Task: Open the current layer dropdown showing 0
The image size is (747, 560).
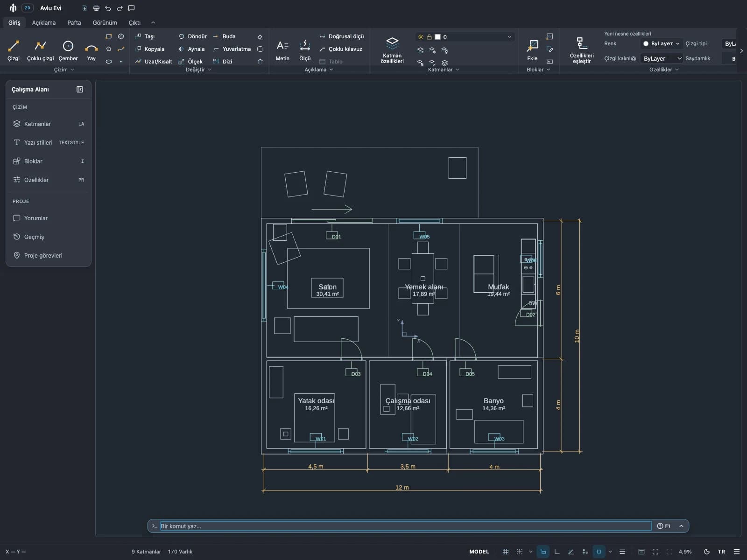Action: click(465, 37)
